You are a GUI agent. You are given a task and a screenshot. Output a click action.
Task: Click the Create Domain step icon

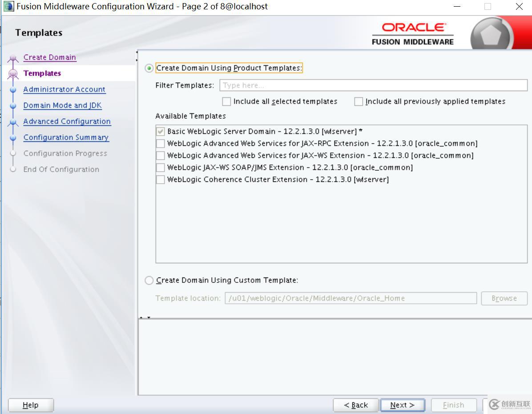coord(13,58)
